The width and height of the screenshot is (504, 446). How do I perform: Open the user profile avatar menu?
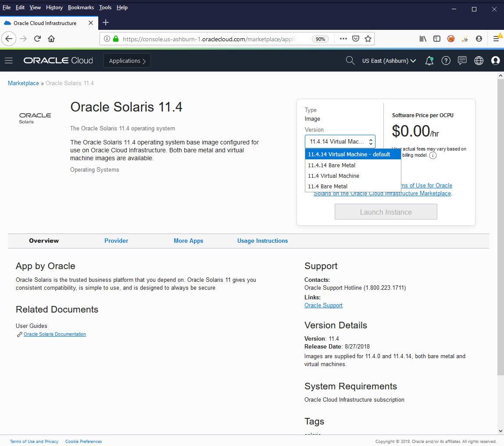(x=495, y=61)
